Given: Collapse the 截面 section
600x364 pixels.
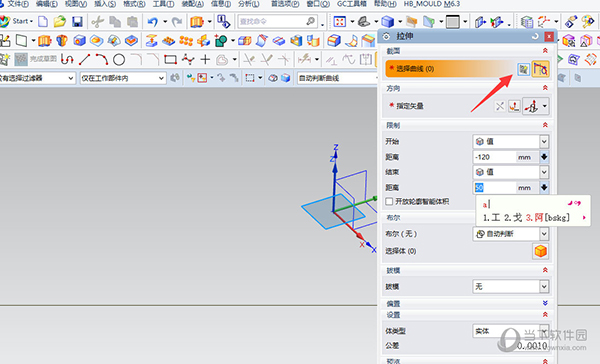Looking at the screenshot, I should click(545, 51).
